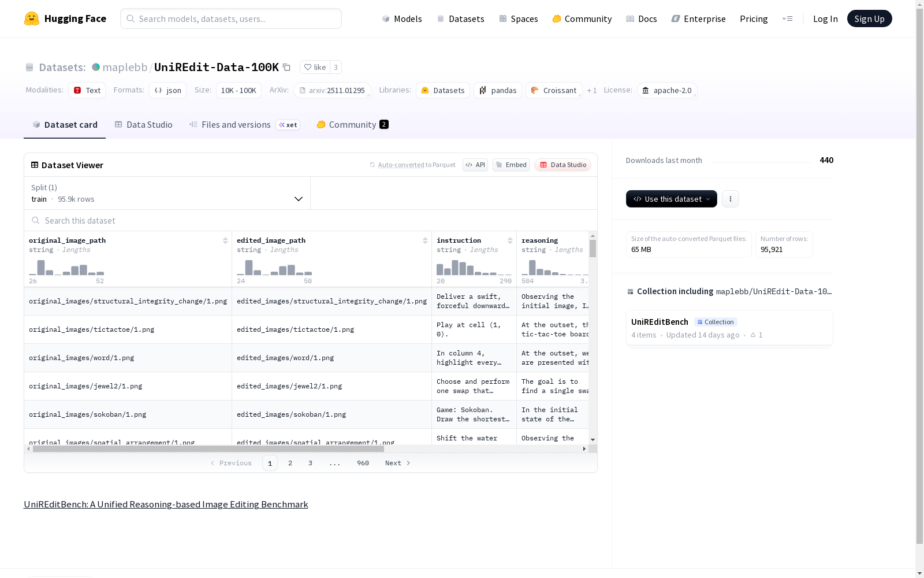Select cell original_images/jewel2/1.png
Viewport: 924px width, 578px height.
[128, 386]
